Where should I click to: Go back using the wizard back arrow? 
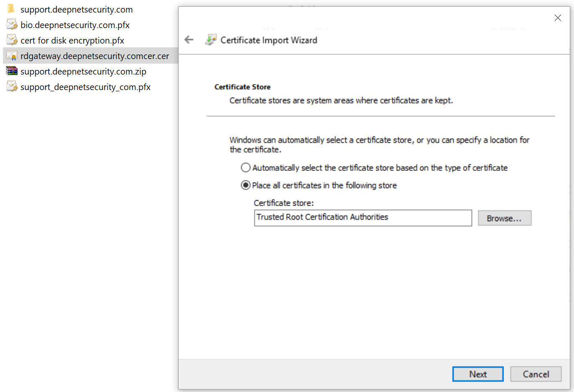click(189, 40)
